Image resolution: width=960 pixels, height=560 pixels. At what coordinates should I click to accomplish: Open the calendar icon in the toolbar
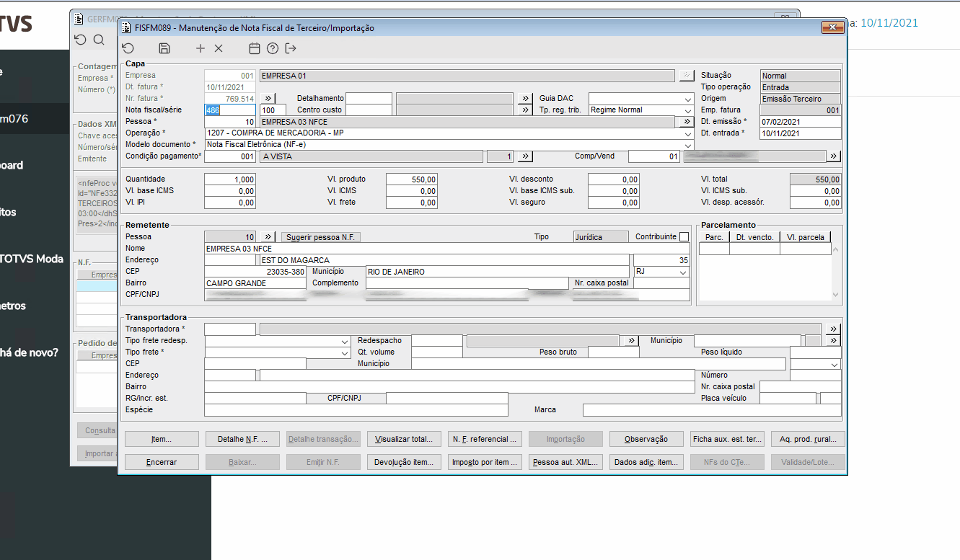tap(254, 48)
